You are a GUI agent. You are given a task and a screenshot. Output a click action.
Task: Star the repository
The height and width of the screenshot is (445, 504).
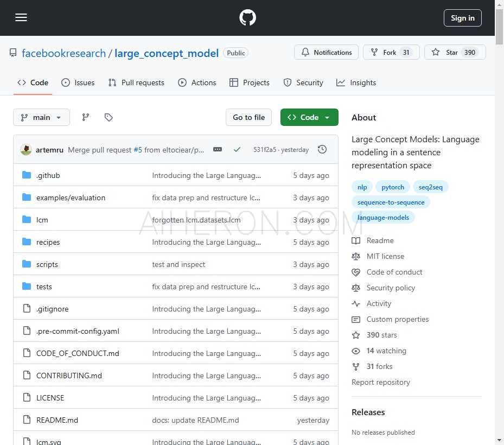(454, 53)
